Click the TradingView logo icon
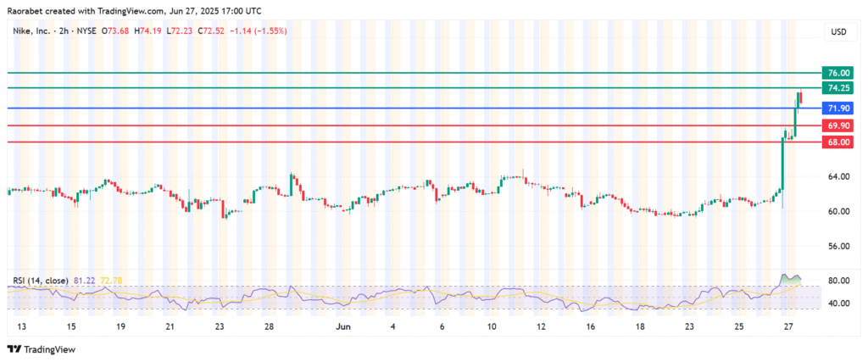Image resolution: width=868 pixels, height=362 pixels. [14, 348]
